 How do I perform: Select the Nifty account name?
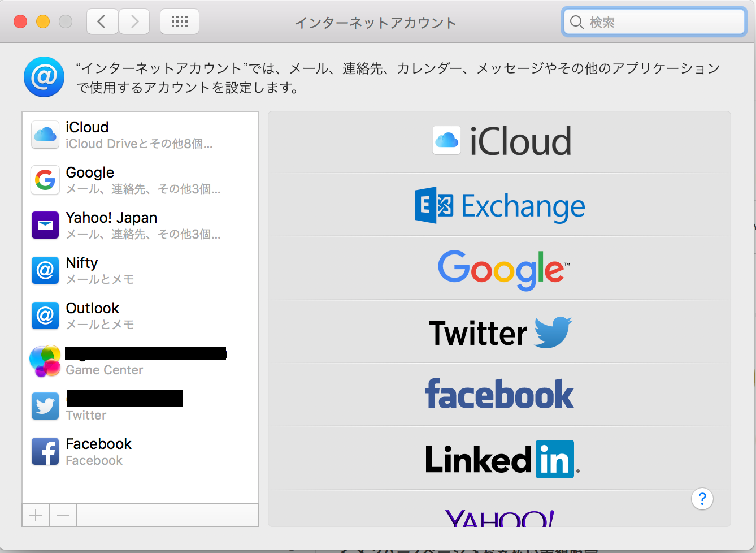[82, 263]
